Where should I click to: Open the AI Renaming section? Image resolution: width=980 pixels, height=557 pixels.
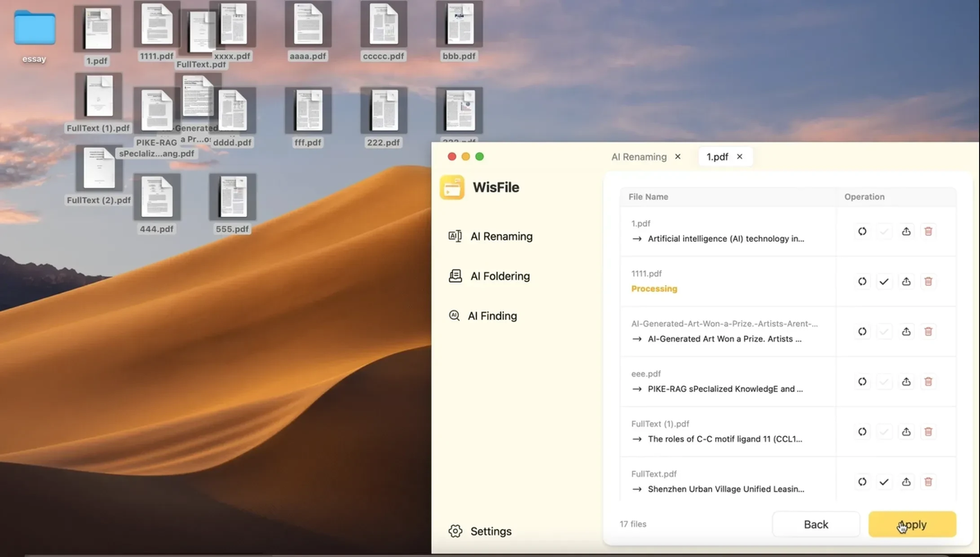click(491, 236)
